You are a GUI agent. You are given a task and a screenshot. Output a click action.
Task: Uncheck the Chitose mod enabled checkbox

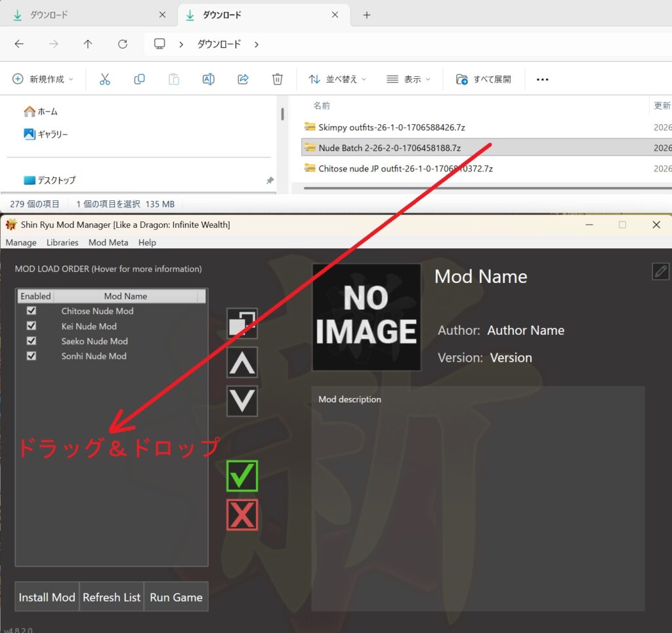tap(31, 311)
